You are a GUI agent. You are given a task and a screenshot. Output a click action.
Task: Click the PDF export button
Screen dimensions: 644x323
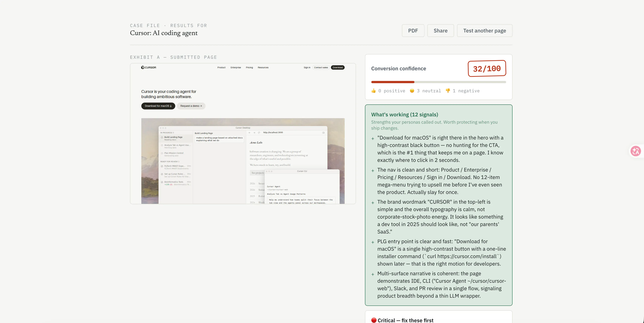(413, 31)
